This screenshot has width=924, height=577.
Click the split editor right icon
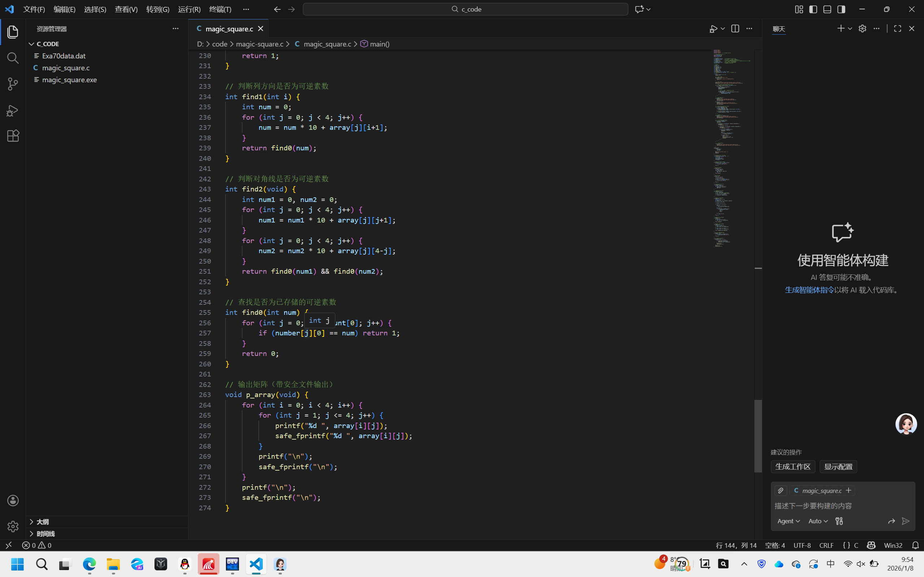(x=735, y=28)
